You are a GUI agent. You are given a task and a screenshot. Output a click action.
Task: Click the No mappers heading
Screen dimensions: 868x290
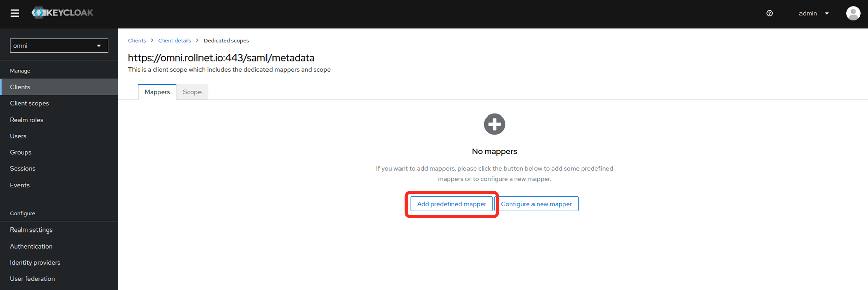[494, 151]
